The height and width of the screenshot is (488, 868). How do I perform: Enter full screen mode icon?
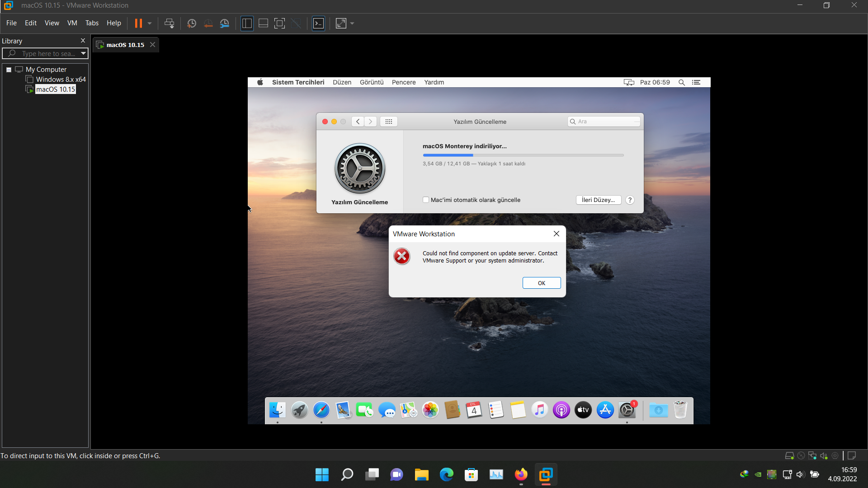(279, 23)
